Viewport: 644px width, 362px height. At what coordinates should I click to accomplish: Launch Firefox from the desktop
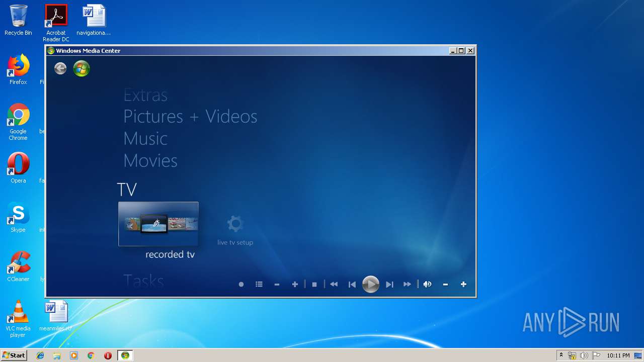pyautogui.click(x=18, y=69)
